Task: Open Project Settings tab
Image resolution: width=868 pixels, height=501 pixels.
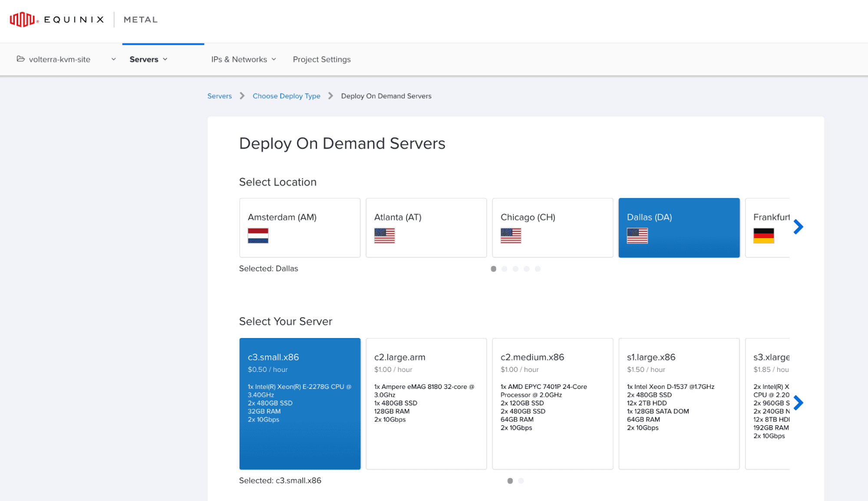Action: [321, 60]
